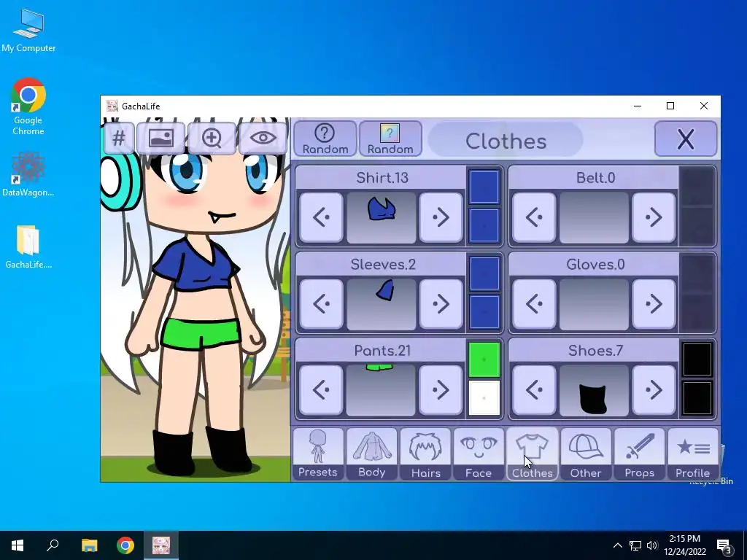747x560 pixels.
Task: Open the GachaLife desktop folder
Action: coord(28,246)
